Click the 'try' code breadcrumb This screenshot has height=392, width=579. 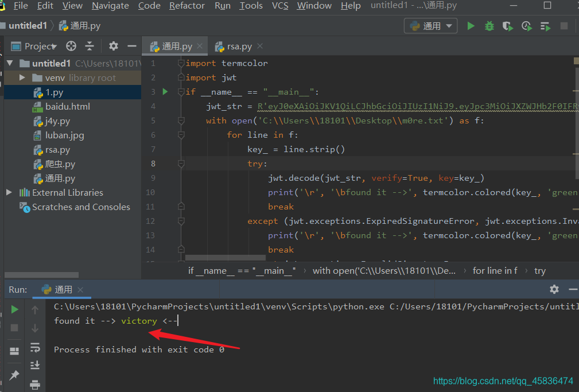click(540, 271)
